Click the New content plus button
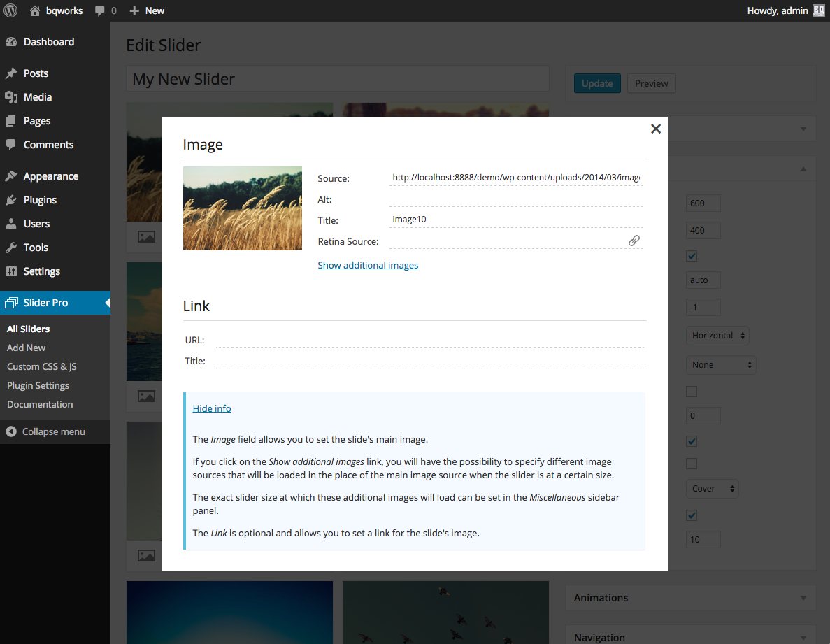830x644 pixels. pos(147,10)
